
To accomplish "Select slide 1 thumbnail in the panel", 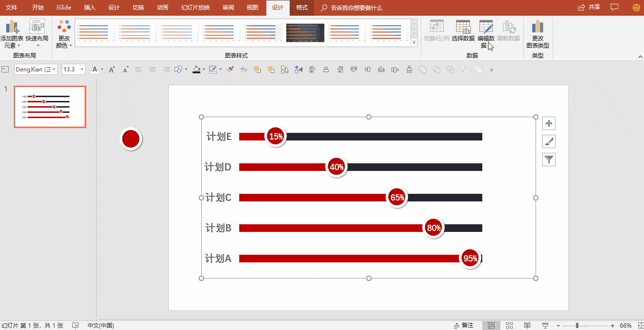I will [x=50, y=107].
